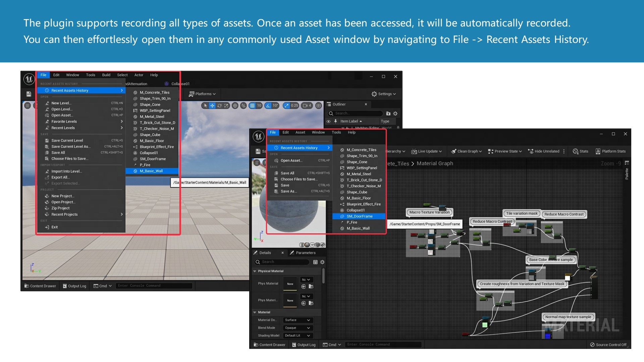Click the Shading Model dropdown Default Lit
This screenshot has height=362, width=644.
click(297, 335)
